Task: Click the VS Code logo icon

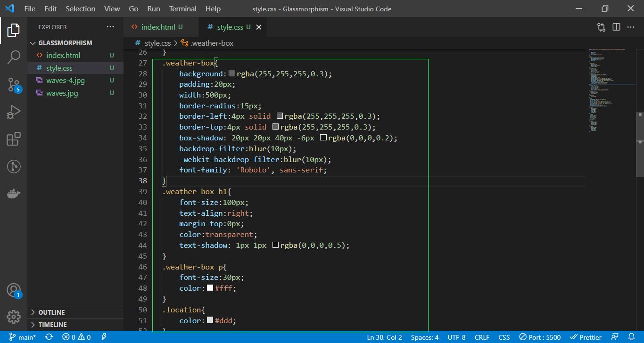Action: [9, 8]
